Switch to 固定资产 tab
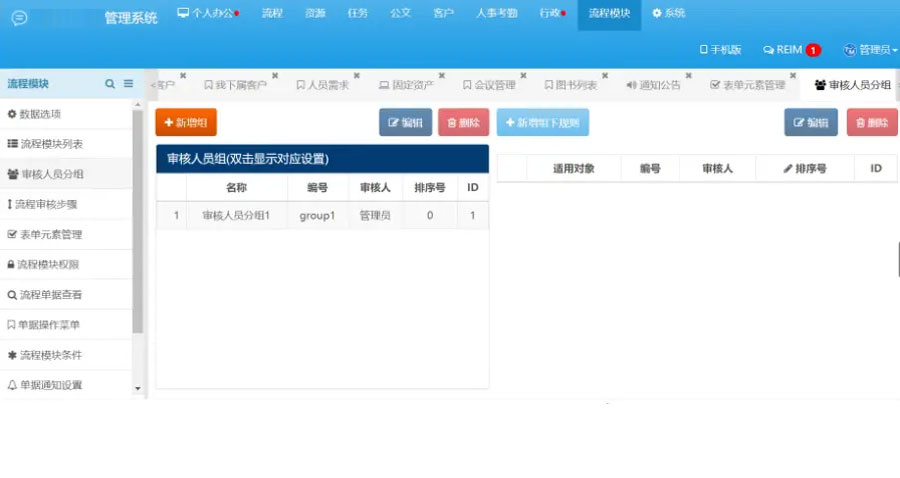The height and width of the screenshot is (478, 900). pos(406,85)
